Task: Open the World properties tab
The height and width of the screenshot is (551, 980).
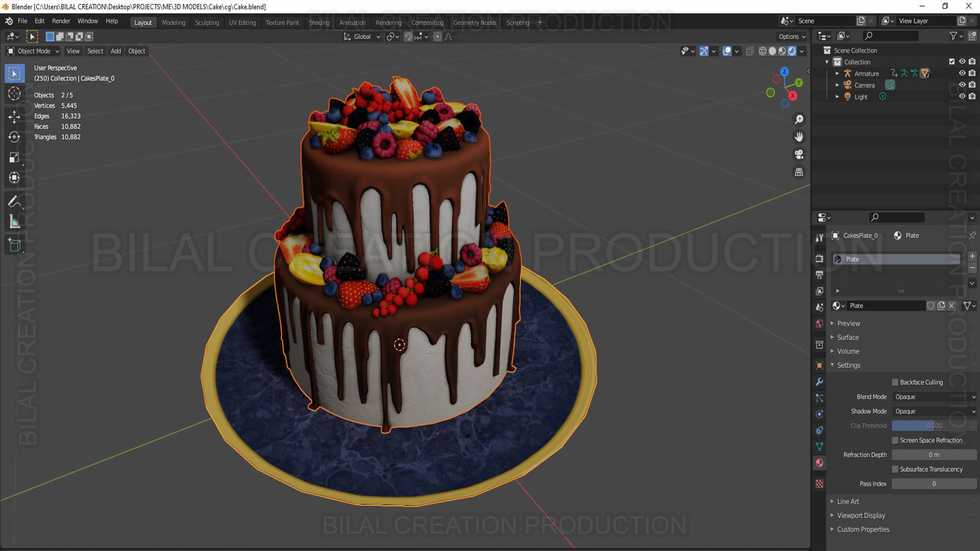Action: point(819,324)
